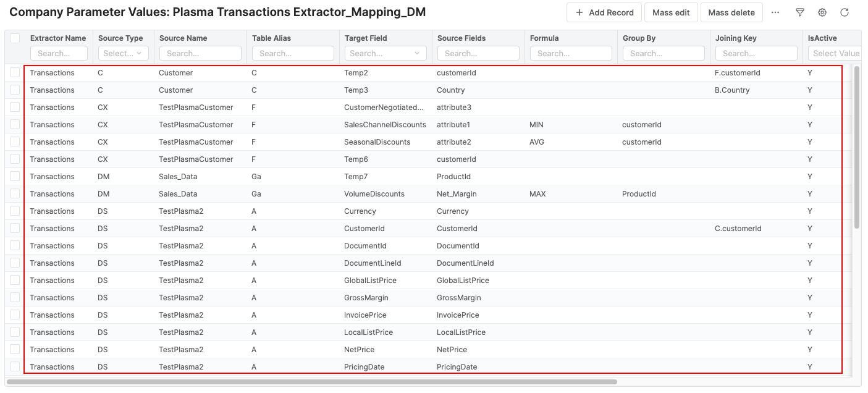Click the refresh icon

pyautogui.click(x=844, y=12)
